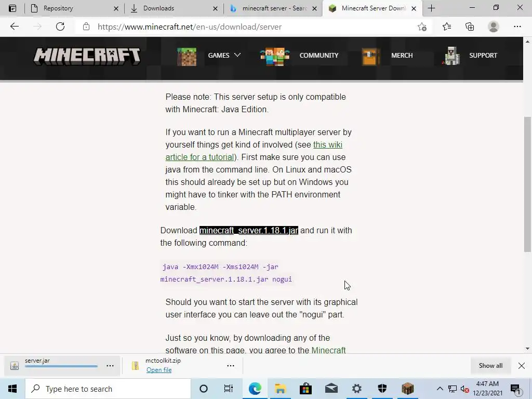The height and width of the screenshot is (399, 532).
Task: Open Mail app from taskbar
Action: click(331, 389)
